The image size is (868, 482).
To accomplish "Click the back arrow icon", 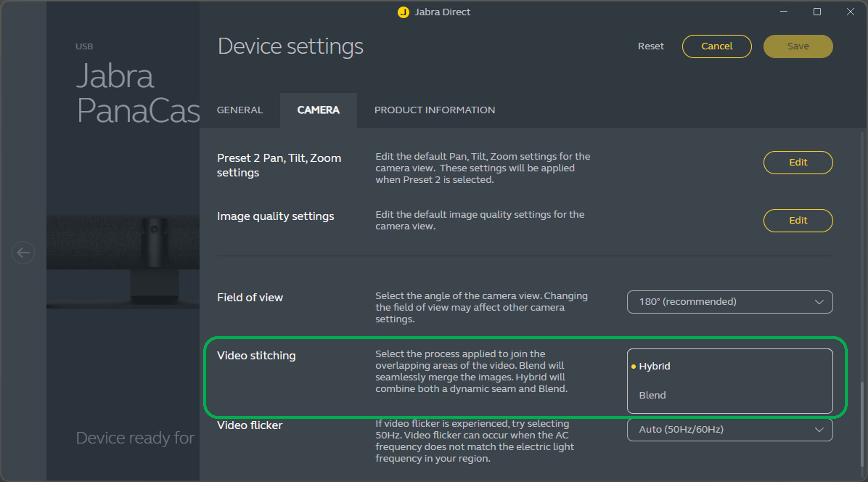I will tap(23, 253).
